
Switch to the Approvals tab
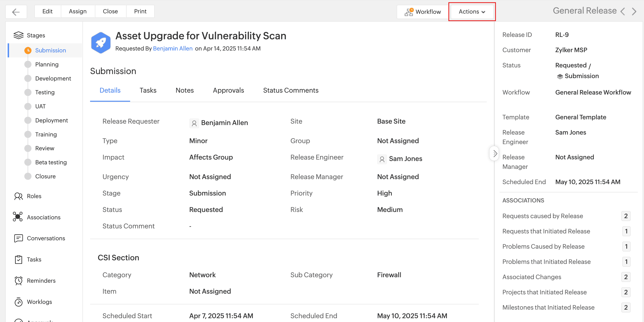[228, 90]
